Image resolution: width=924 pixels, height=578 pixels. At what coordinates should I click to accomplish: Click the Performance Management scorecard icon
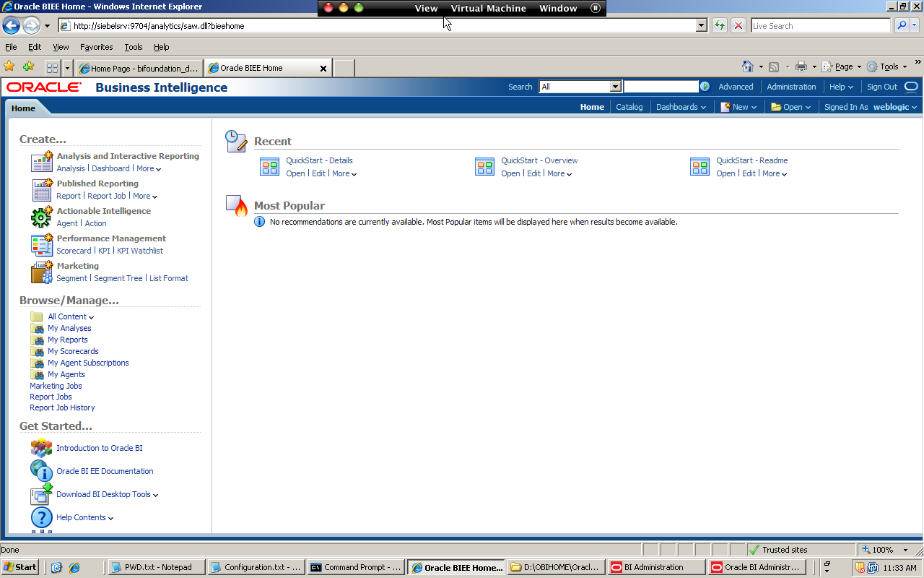(x=42, y=245)
